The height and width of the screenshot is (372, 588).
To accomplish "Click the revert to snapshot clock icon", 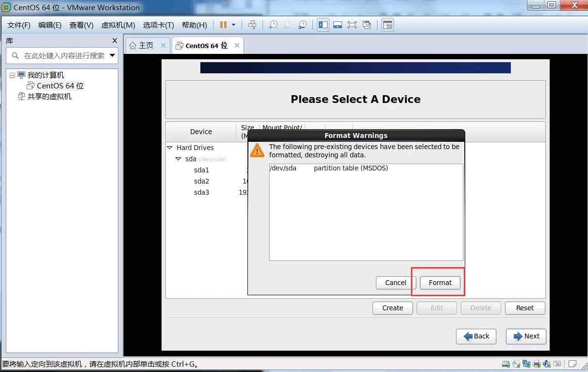I will point(288,25).
